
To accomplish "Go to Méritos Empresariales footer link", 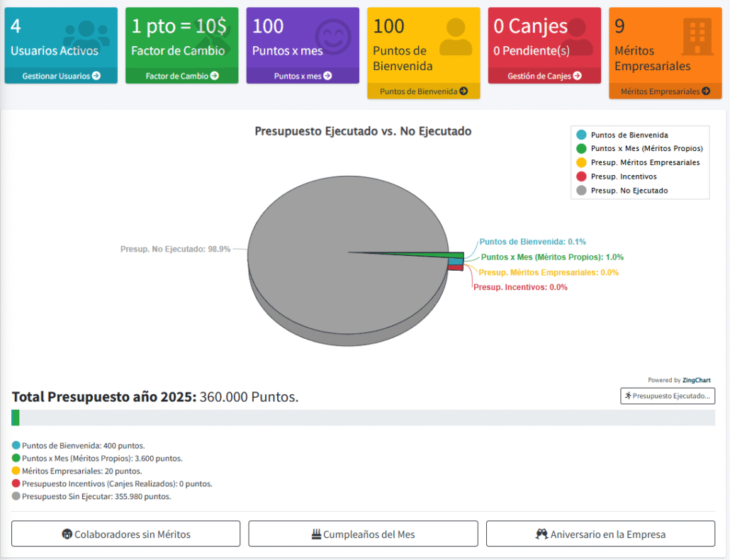I will 665,91.
